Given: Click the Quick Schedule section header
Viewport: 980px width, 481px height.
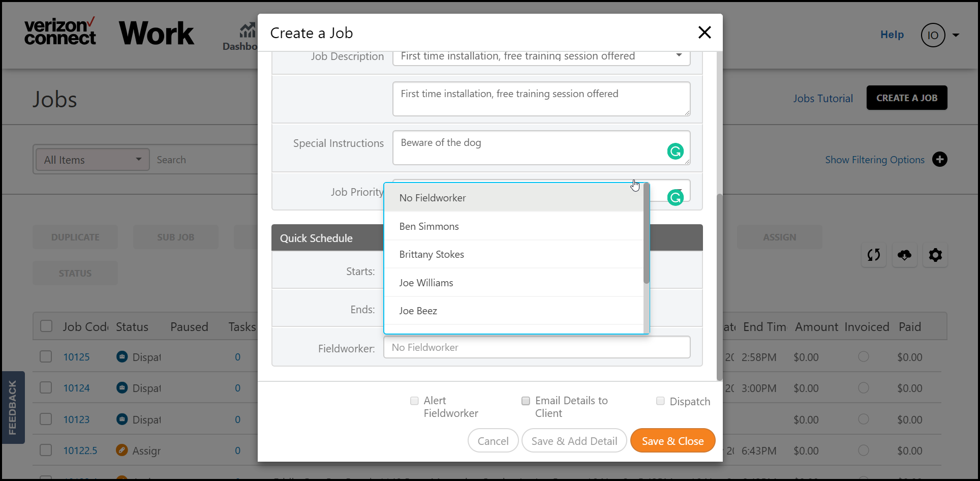Looking at the screenshot, I should 487,237.
